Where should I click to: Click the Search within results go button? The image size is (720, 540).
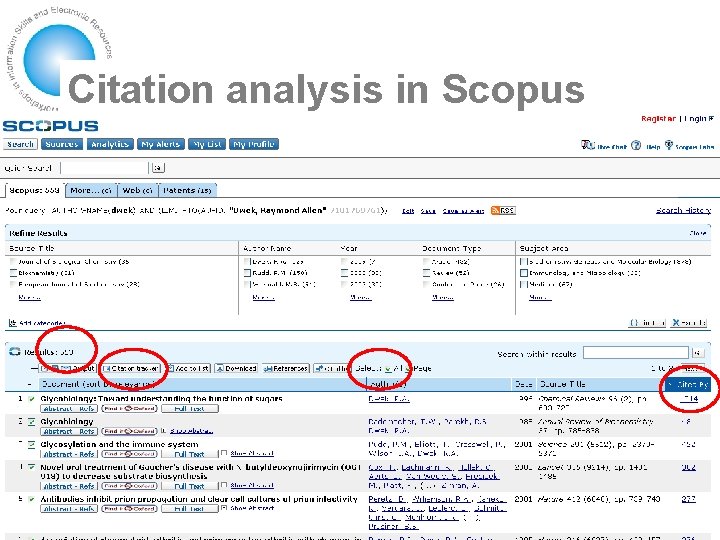pyautogui.click(x=698, y=353)
